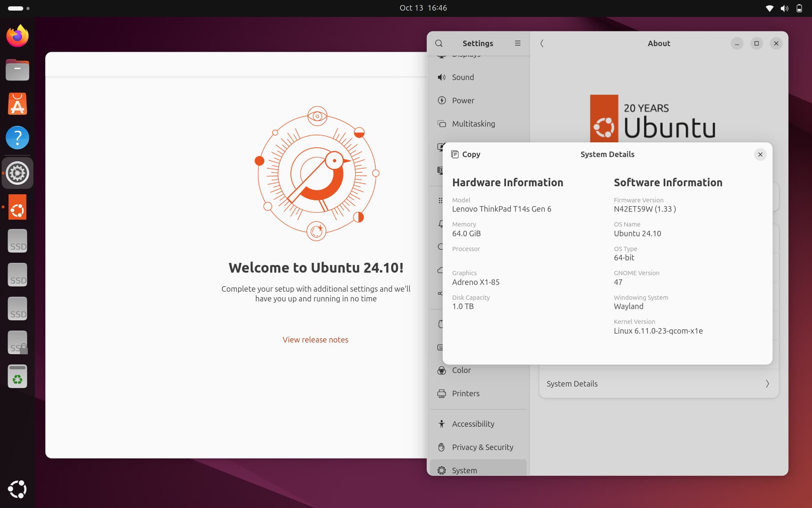The image size is (812, 508).
Task: Copy the system details with the Copy button
Action: point(466,154)
